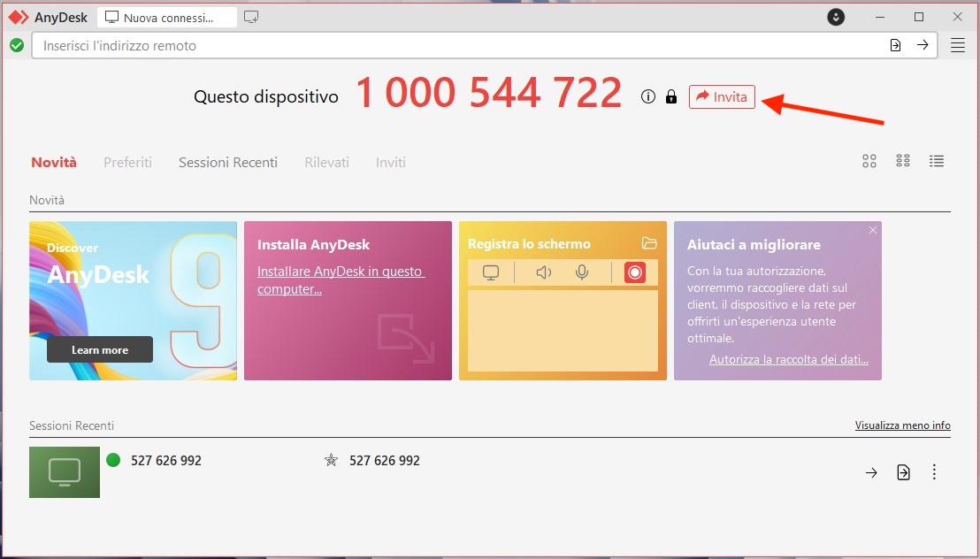The width and height of the screenshot is (980, 559).
Task: Click the Installa AnyDesk card title
Action: point(314,244)
